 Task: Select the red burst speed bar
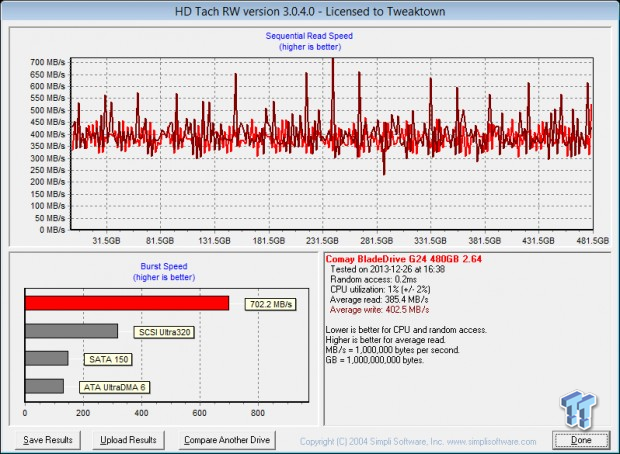127,303
